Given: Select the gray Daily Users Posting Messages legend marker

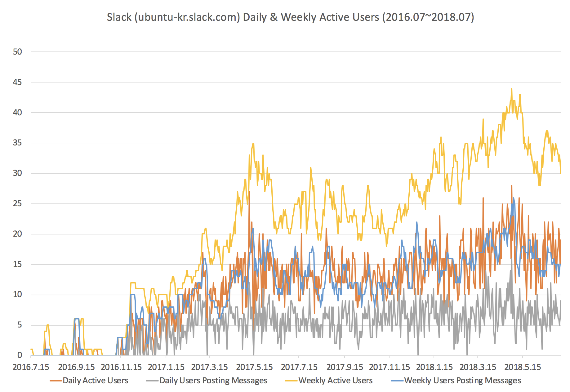Looking at the screenshot, I should coord(152,381).
